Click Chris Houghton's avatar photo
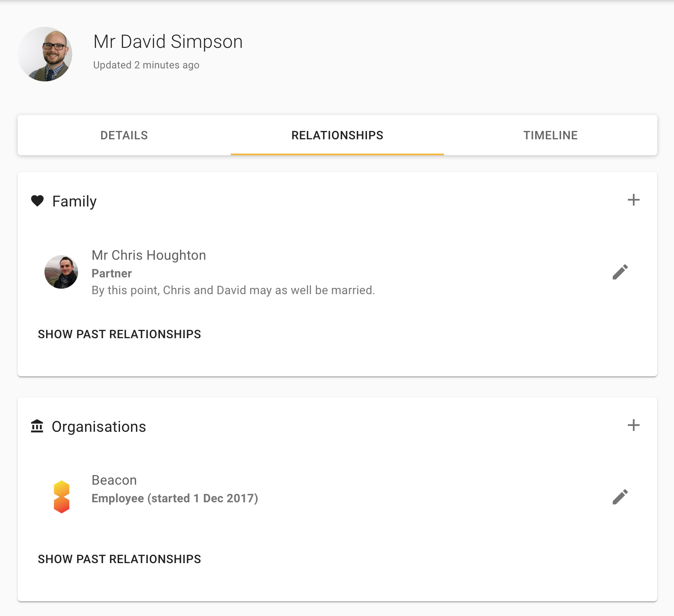The image size is (674, 616). click(61, 272)
